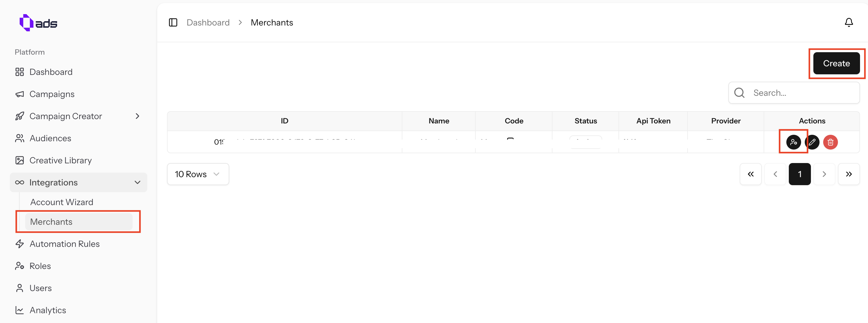The image size is (868, 323).
Task: Click the Create button
Action: (837, 63)
